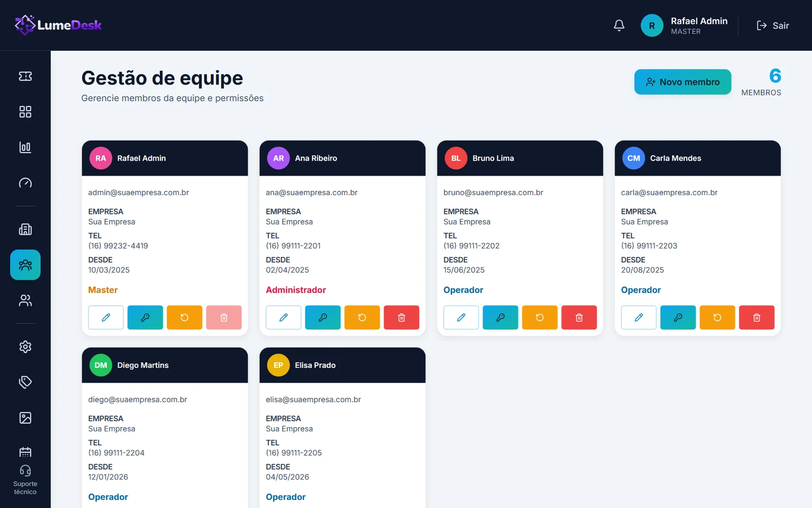The image size is (812, 508).
Task: Delete Bruno Lima with the trash button
Action: [x=579, y=317]
